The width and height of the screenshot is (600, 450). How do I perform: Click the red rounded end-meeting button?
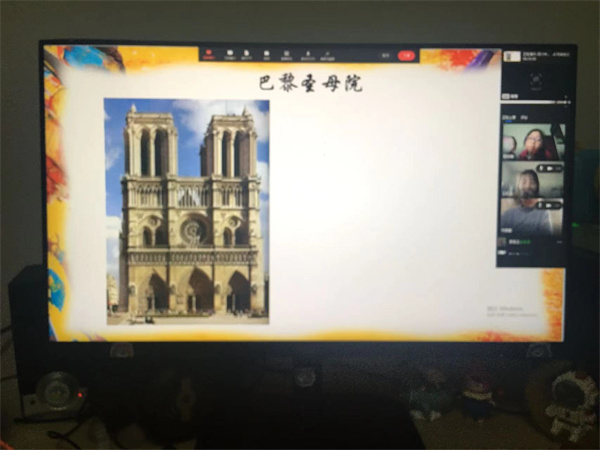click(406, 55)
